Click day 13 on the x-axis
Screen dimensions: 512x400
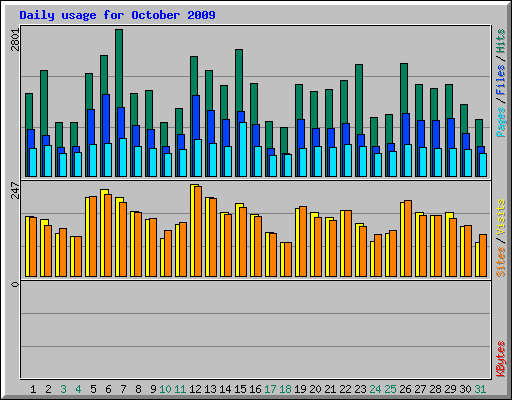point(210,389)
